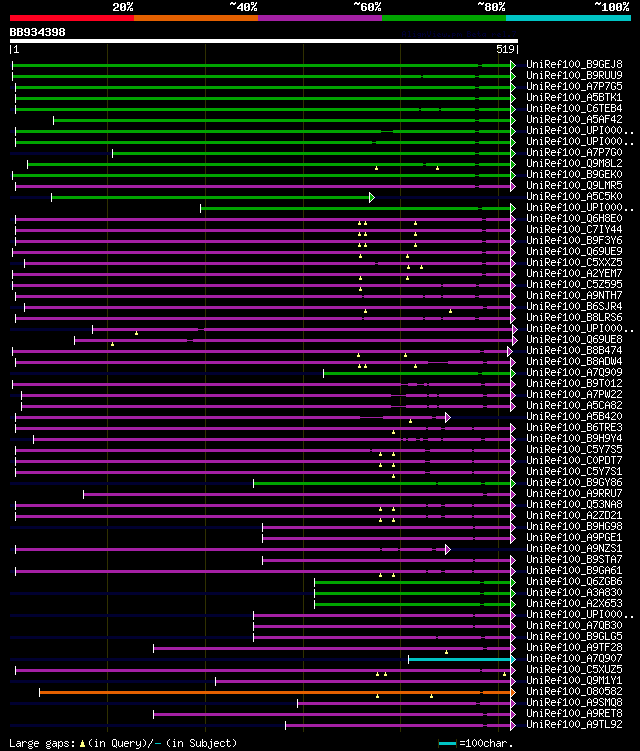The height and width of the screenshot is (751, 640).
Task: Select the UniRef100_B9F3Y6 label
Action: (574, 240)
